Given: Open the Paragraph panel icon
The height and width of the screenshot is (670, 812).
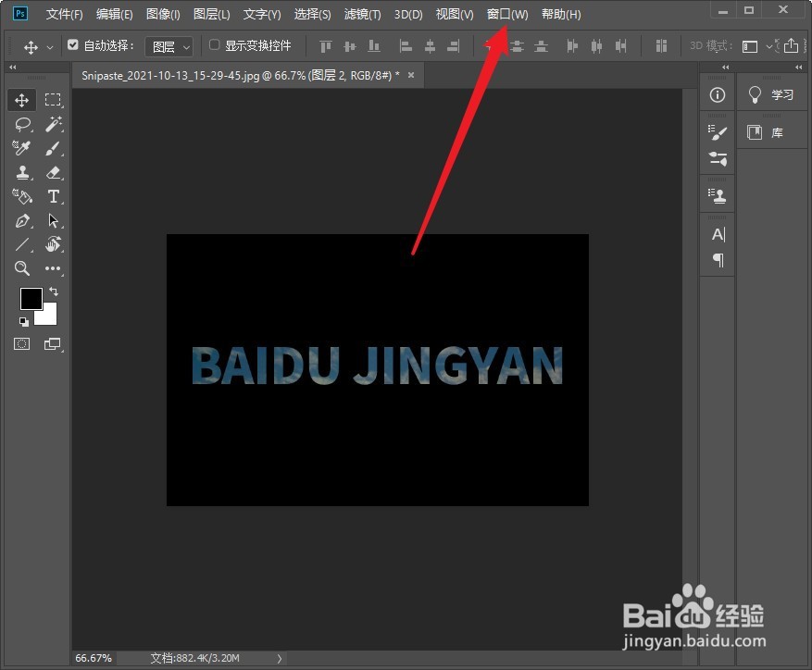Looking at the screenshot, I should click(x=718, y=260).
